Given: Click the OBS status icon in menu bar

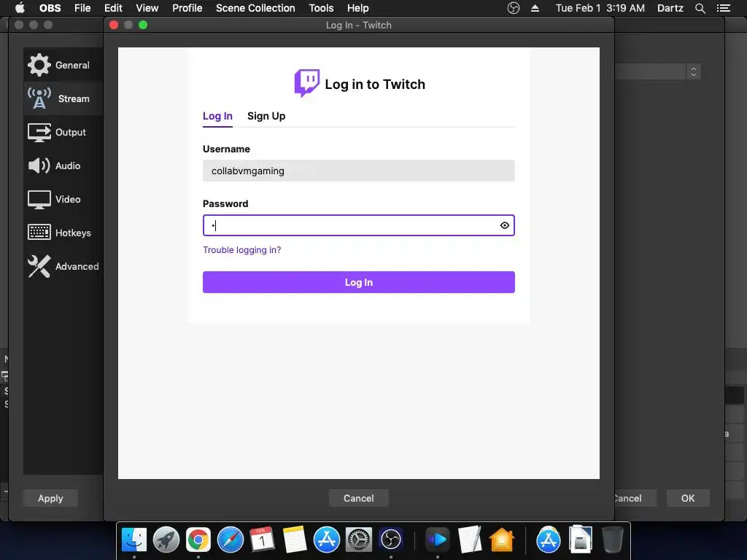Looking at the screenshot, I should pos(514,8).
